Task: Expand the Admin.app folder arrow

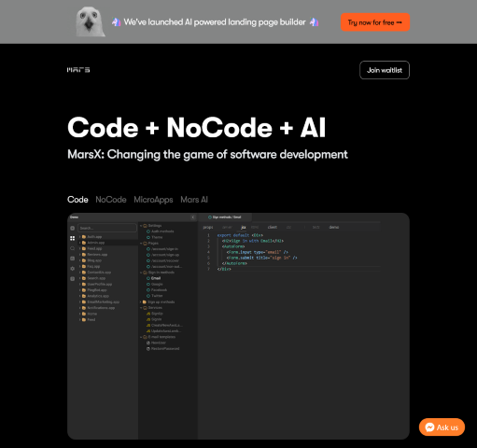Action: click(80, 243)
